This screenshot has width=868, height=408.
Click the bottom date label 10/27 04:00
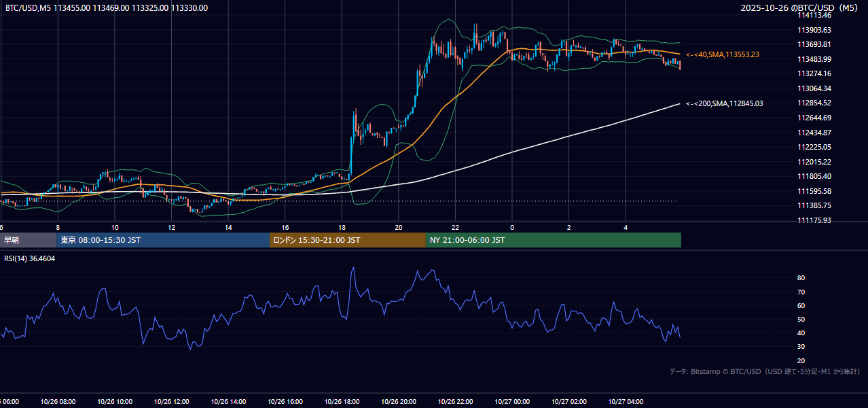[x=626, y=402]
